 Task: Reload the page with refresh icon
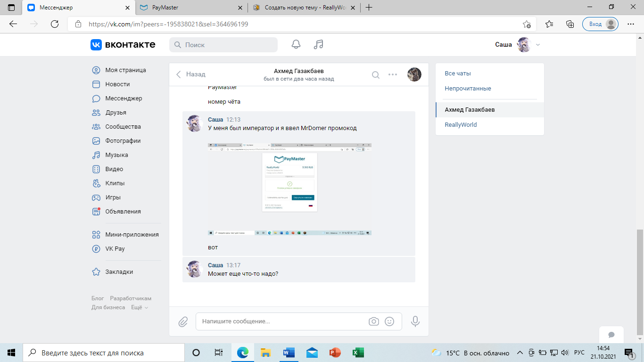[55, 24]
